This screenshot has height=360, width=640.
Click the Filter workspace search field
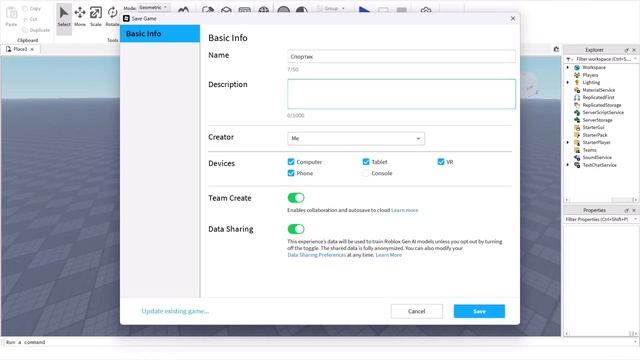(603, 59)
